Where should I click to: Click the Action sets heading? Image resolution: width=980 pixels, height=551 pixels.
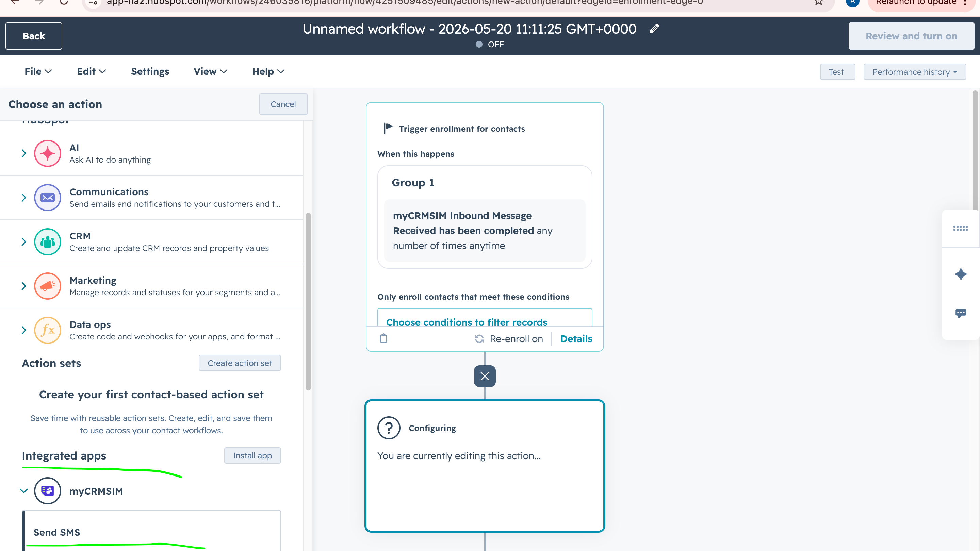51,363
